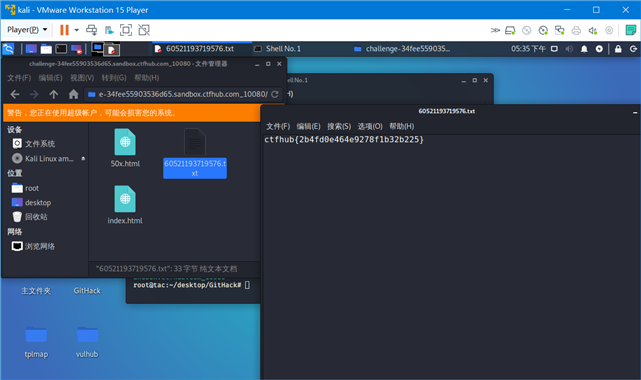The image size is (641, 380).
Task: Click the VMware toolbar icon after Ctrl+Alt+Del
Action: pos(109,30)
